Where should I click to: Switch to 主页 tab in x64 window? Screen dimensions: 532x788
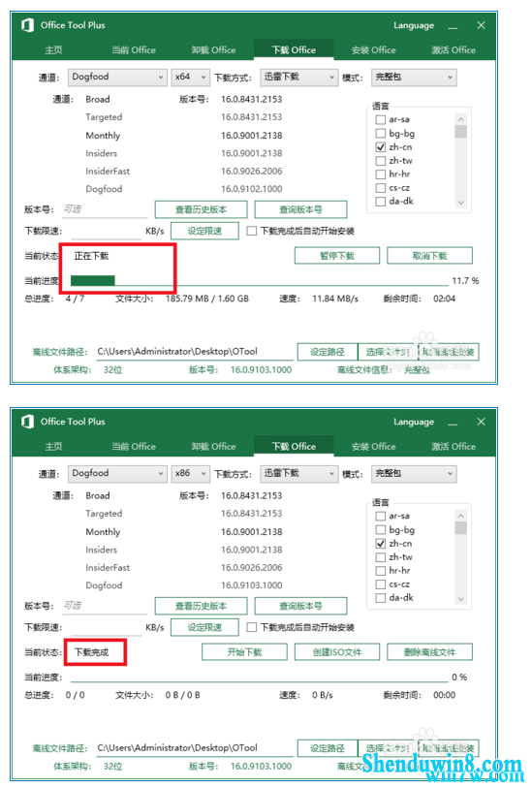[x=53, y=49]
